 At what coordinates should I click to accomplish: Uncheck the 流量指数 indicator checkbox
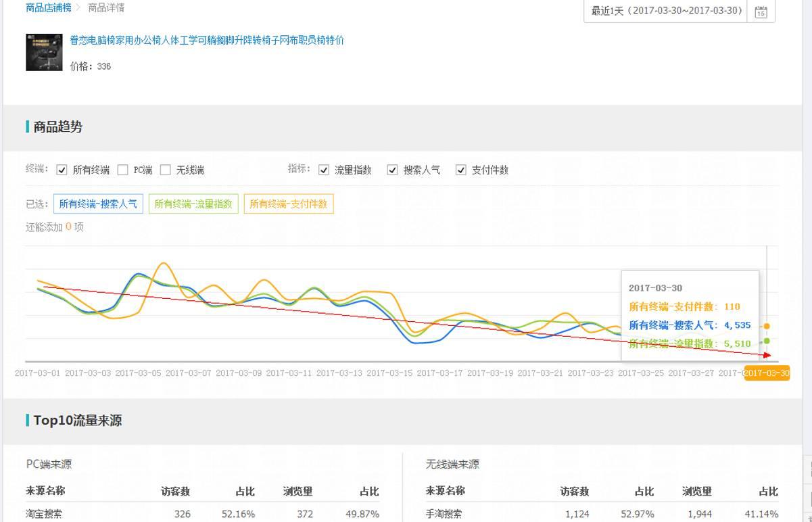click(324, 170)
